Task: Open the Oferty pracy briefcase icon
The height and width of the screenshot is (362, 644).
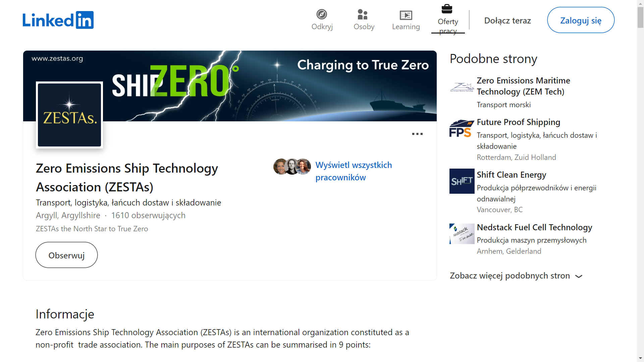Action: coord(447,9)
